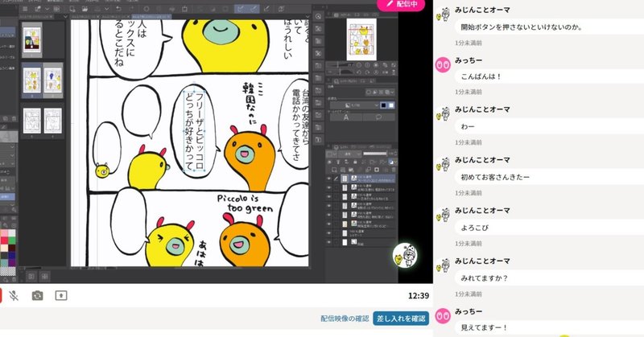Screen dimensions: 644x337
Task: Click the top icon in the vertical material strip
Action: (x=318, y=16)
